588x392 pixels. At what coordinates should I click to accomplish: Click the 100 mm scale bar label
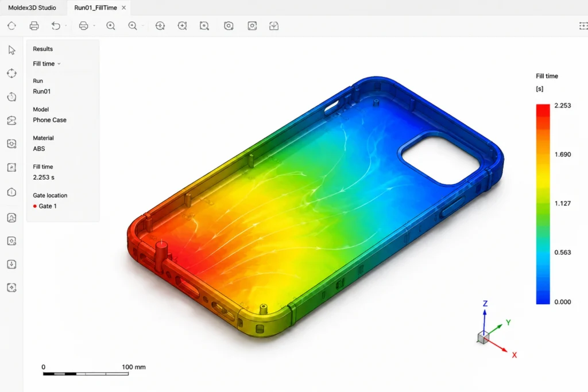[133, 367]
